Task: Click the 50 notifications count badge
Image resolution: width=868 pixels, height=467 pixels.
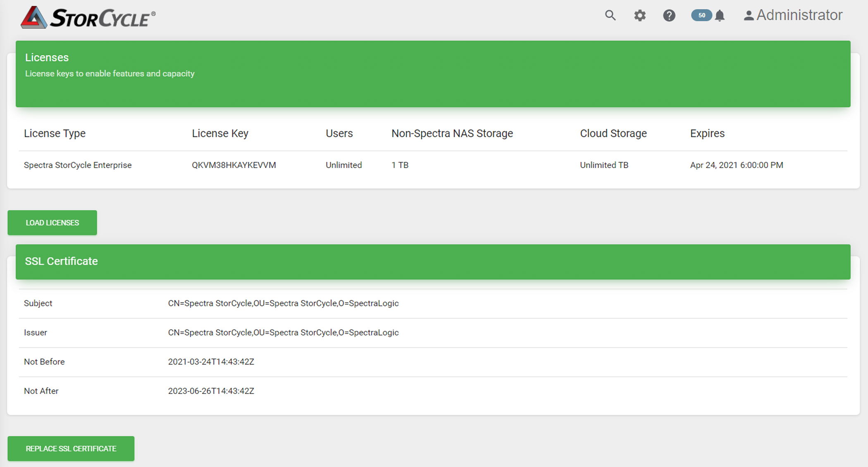Action: (701, 15)
